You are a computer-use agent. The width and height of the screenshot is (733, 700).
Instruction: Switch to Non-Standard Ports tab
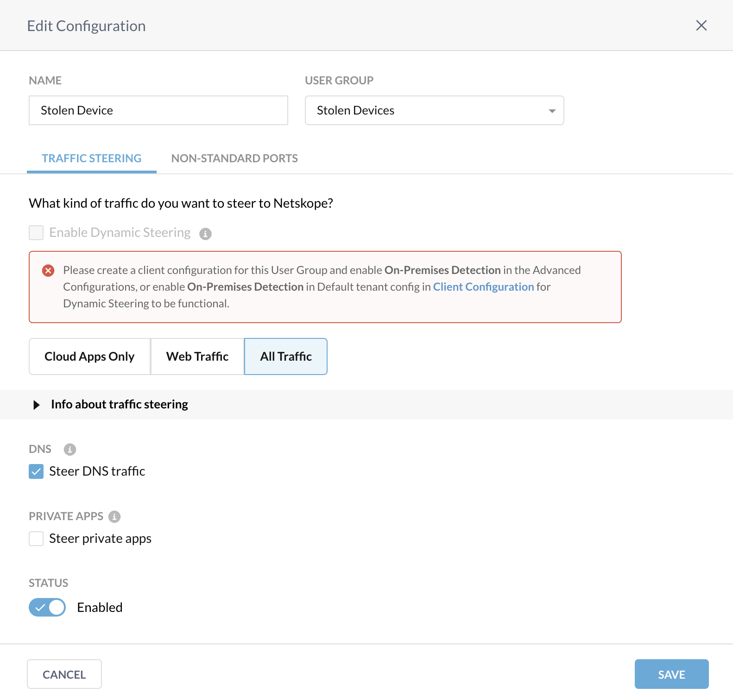point(234,159)
